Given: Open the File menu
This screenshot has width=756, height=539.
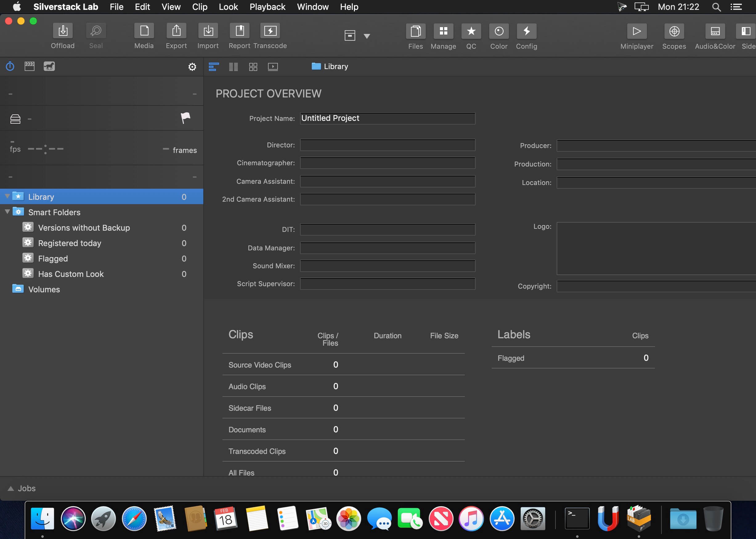Looking at the screenshot, I should pos(116,7).
